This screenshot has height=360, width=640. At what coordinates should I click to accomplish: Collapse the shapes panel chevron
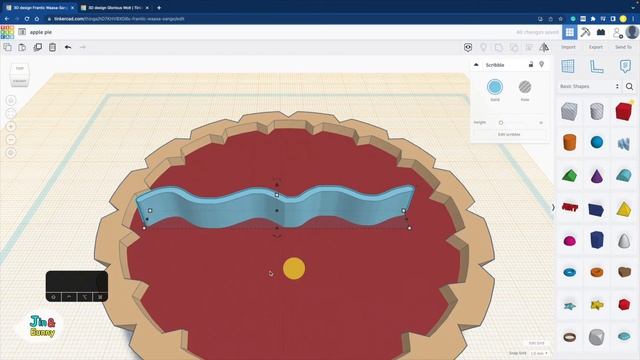click(553, 207)
